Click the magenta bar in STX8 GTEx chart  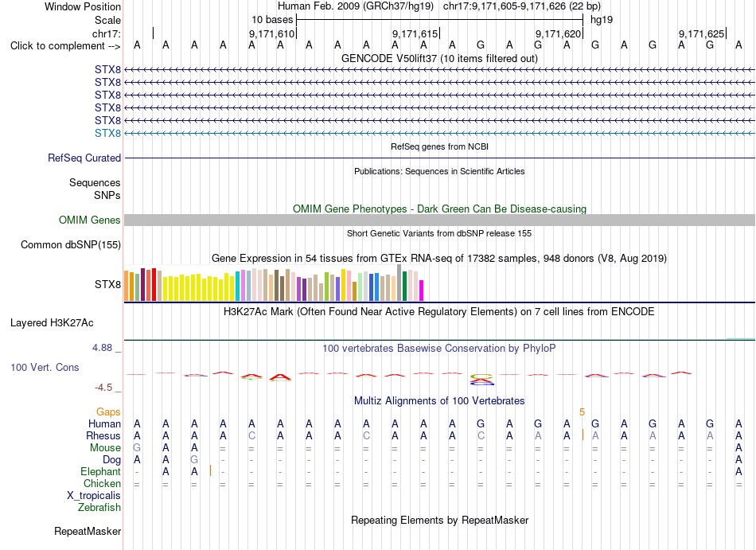[x=422, y=291]
